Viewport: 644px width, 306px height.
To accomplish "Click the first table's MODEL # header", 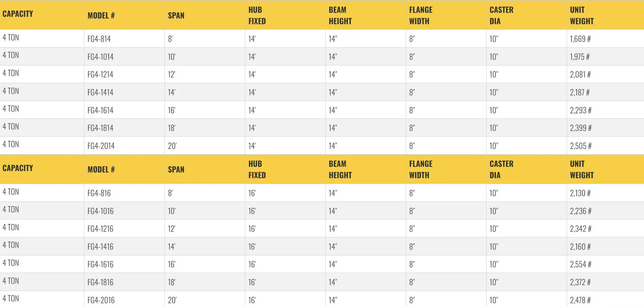I will 101,16.
